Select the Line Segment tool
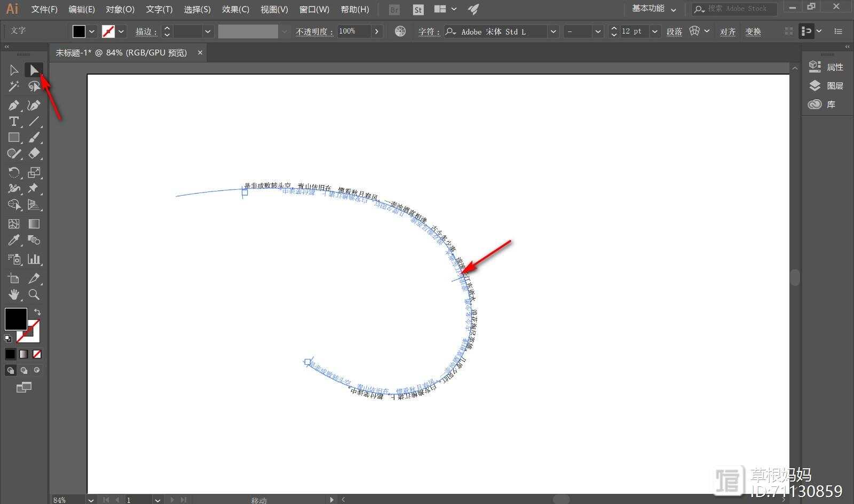The width and height of the screenshot is (854, 504). pyautogui.click(x=34, y=122)
